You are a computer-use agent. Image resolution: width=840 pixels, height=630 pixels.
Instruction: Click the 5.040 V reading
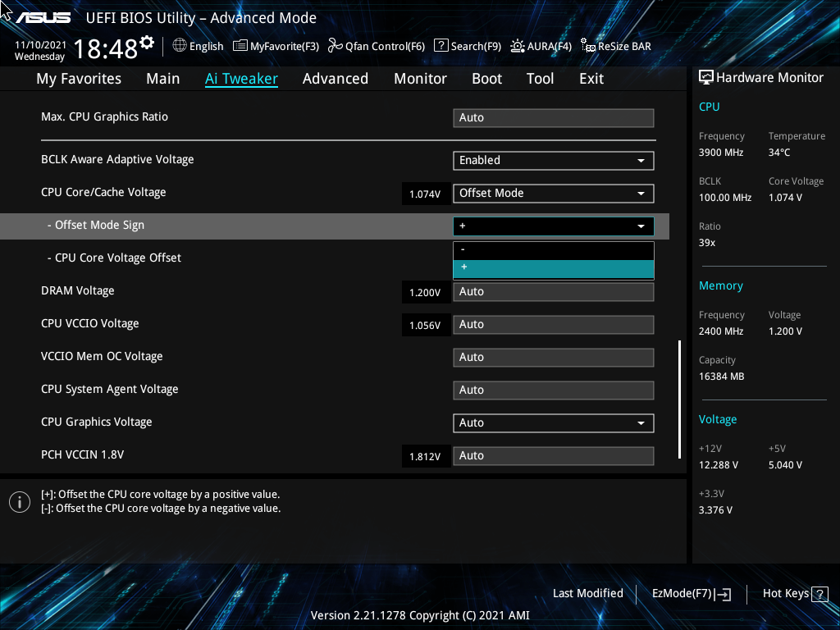pos(785,465)
